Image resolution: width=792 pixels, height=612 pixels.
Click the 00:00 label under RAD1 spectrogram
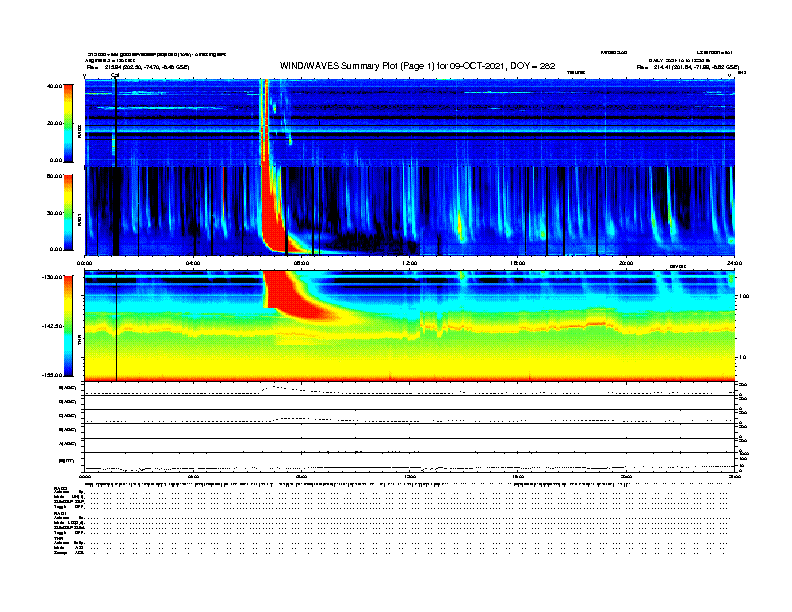click(x=84, y=263)
